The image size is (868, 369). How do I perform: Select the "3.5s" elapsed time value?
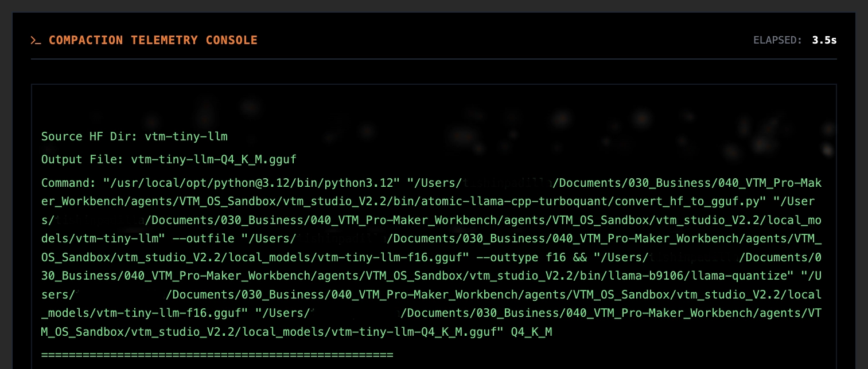(x=824, y=40)
